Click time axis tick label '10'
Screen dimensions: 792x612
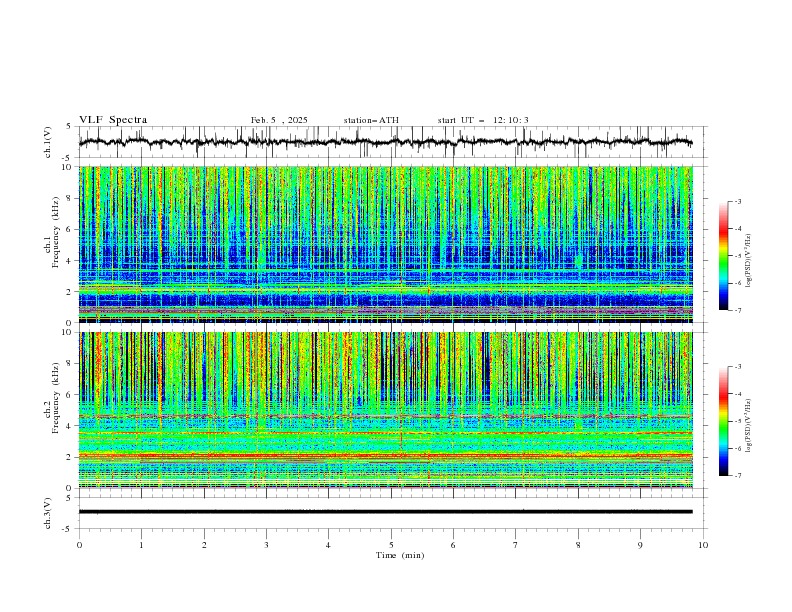703,545
